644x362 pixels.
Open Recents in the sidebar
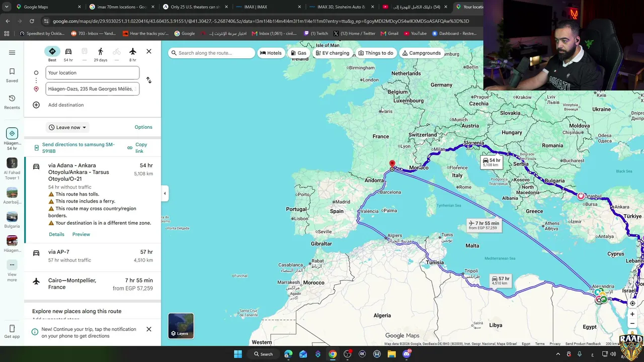(12, 102)
